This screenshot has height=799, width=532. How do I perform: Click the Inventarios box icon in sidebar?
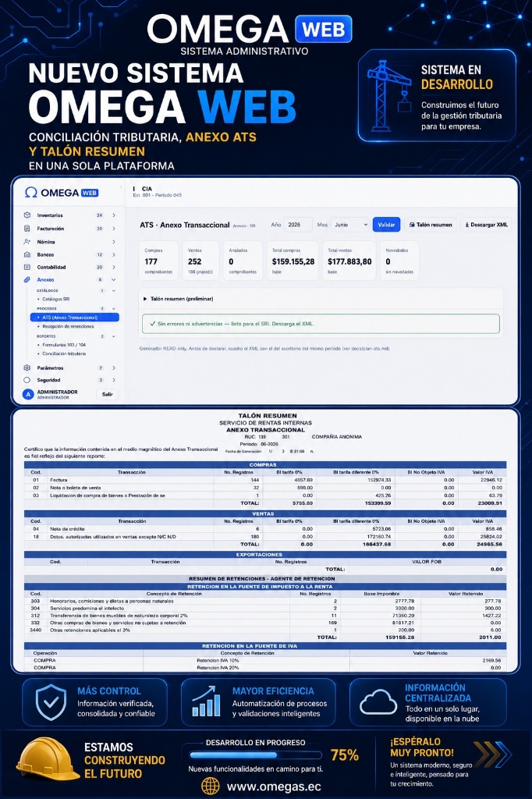pos(27,215)
